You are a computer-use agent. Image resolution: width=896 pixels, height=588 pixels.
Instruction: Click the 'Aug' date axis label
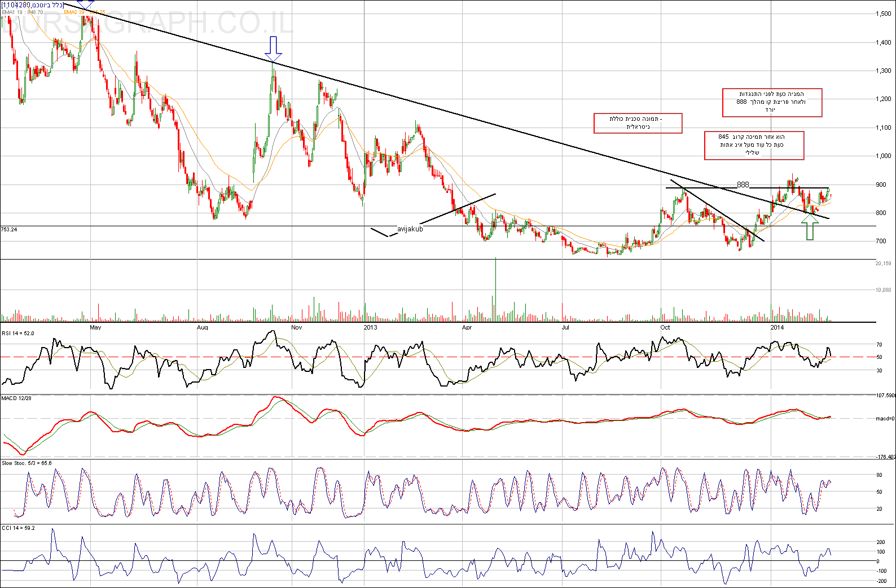202,327
